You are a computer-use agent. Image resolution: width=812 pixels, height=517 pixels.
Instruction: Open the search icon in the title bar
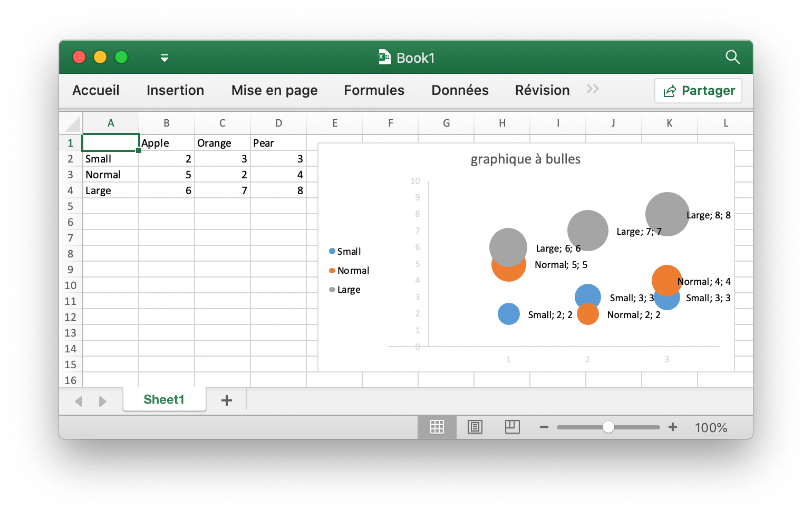(x=733, y=57)
